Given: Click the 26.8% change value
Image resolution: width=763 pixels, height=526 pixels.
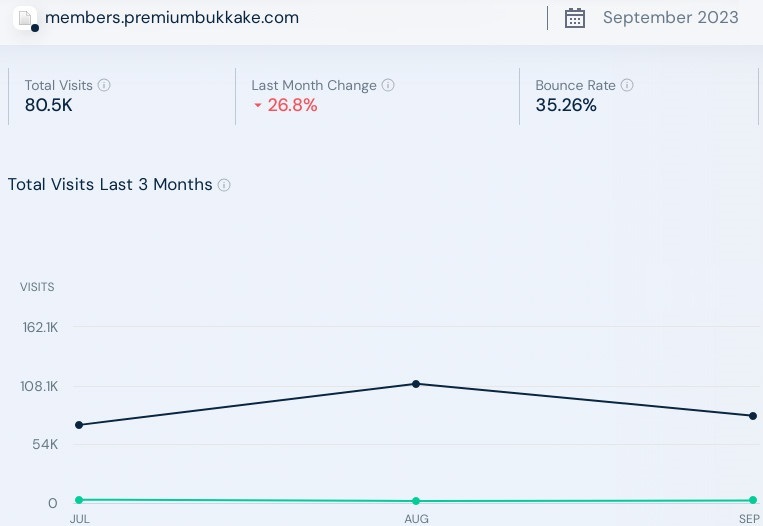Looking at the screenshot, I should [292, 106].
